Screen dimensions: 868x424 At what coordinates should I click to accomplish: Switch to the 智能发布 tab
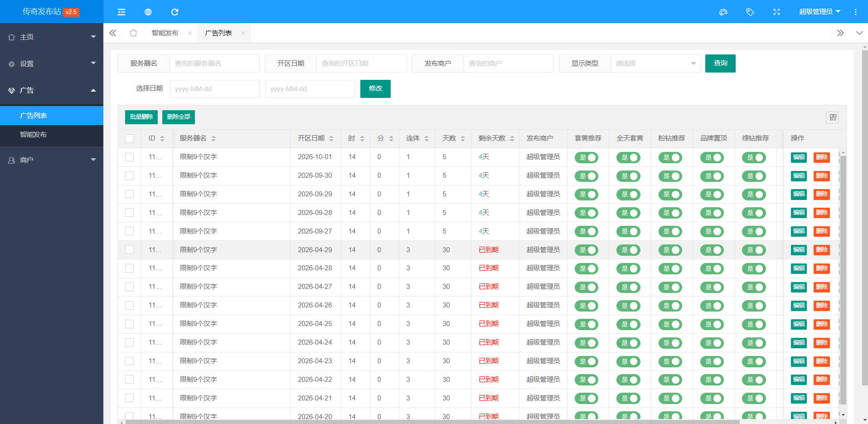coord(165,33)
